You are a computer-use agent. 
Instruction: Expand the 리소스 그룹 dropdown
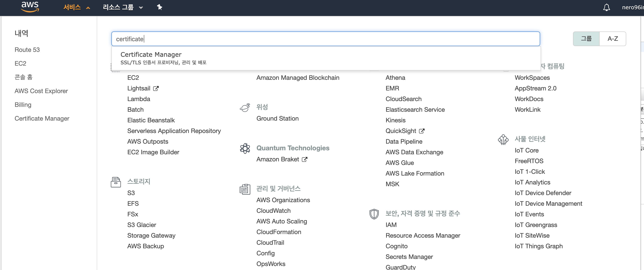click(123, 7)
